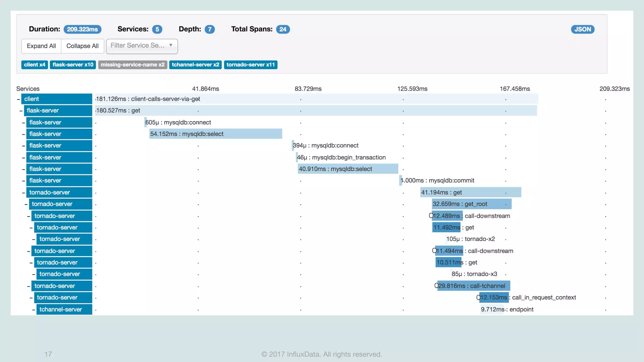Screen dimensions: 644x362
Task: Click the 29.816ms call-tchannel span bar
Action: pyautogui.click(x=473, y=286)
